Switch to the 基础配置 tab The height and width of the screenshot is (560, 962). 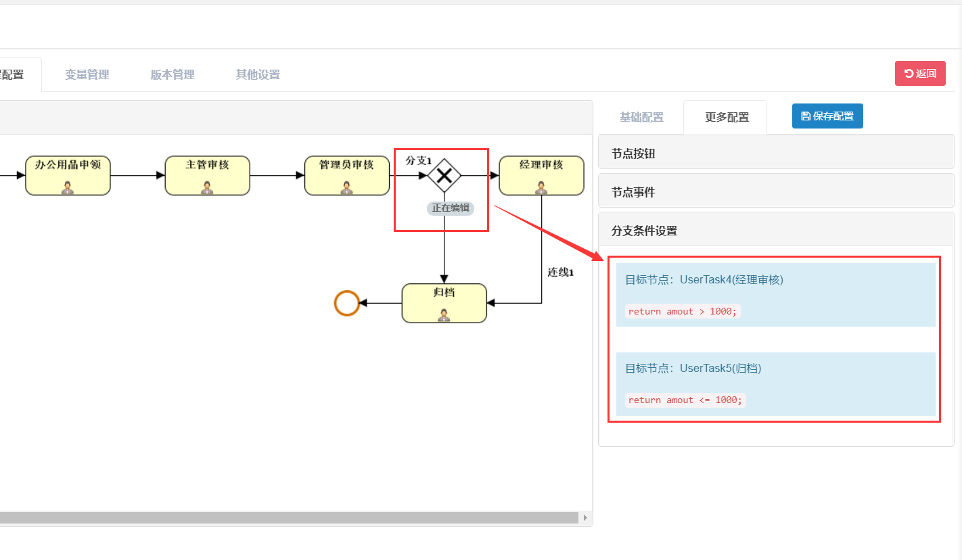click(x=641, y=117)
